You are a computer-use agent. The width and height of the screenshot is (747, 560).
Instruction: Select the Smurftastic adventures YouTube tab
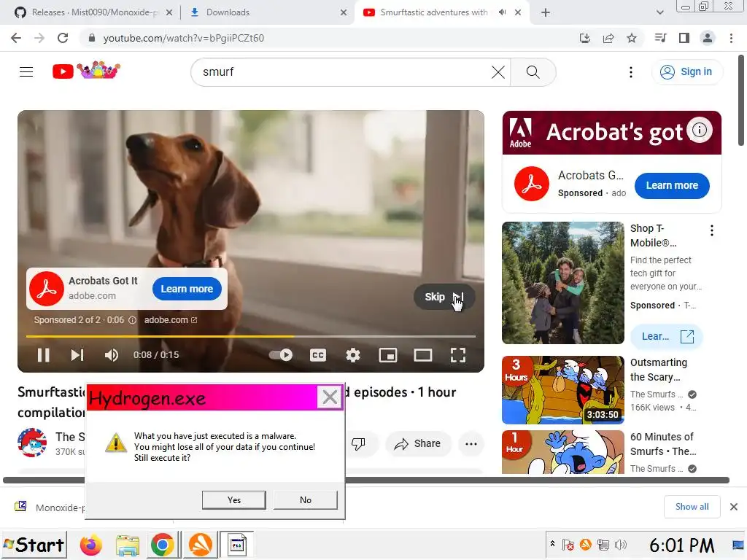[x=433, y=12]
